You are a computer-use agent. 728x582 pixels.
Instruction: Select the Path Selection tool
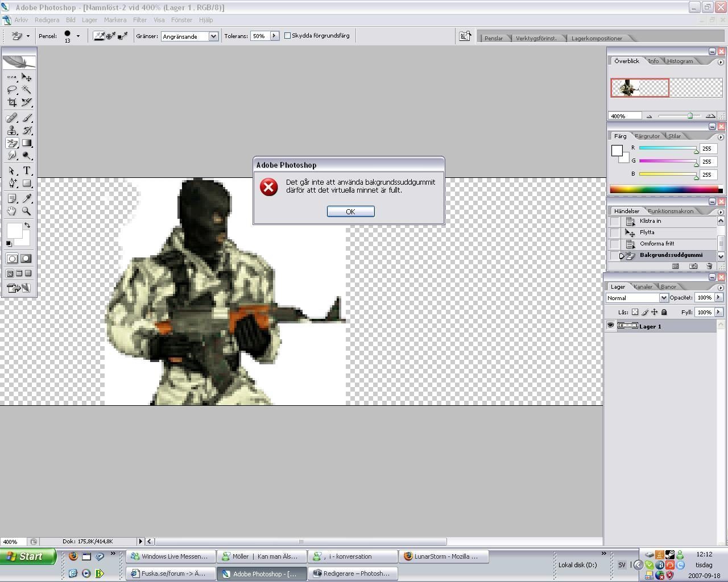(x=12, y=171)
